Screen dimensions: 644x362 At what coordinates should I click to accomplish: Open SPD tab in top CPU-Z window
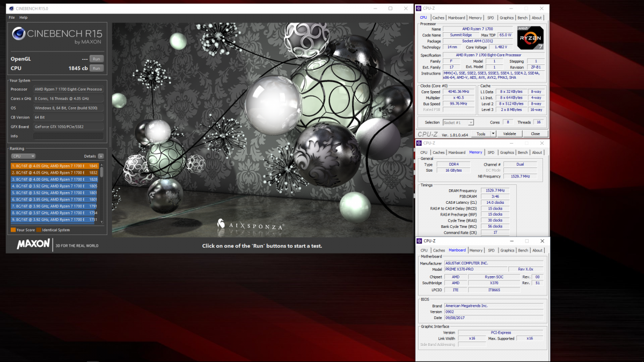click(491, 18)
